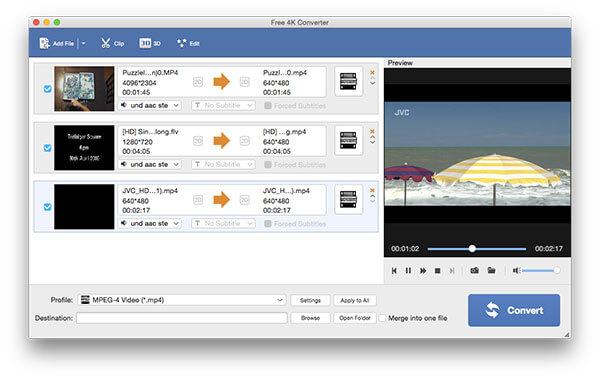Screen dimensions: 600x380
Task: Stop the preview playback
Action: pyautogui.click(x=437, y=271)
